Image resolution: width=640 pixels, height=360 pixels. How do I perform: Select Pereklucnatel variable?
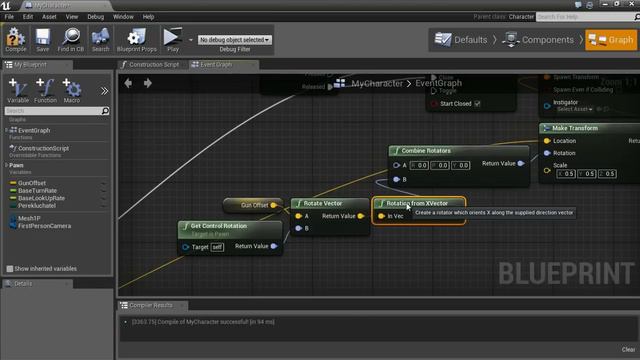pos(37,206)
